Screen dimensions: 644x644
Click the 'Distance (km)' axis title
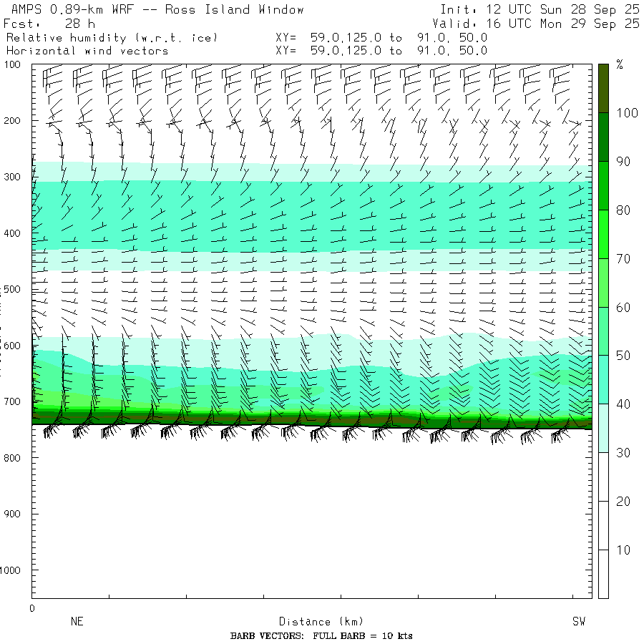coord(321,621)
